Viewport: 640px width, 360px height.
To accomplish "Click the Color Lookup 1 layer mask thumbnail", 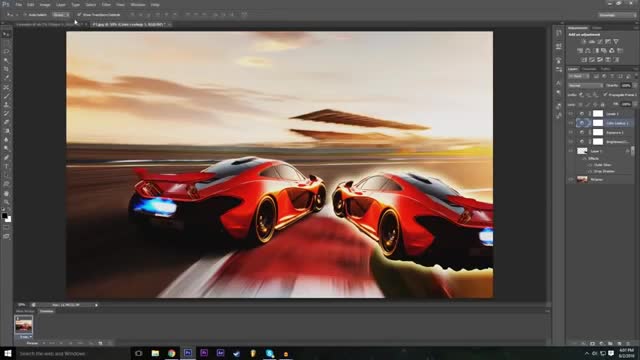I will pyautogui.click(x=598, y=123).
